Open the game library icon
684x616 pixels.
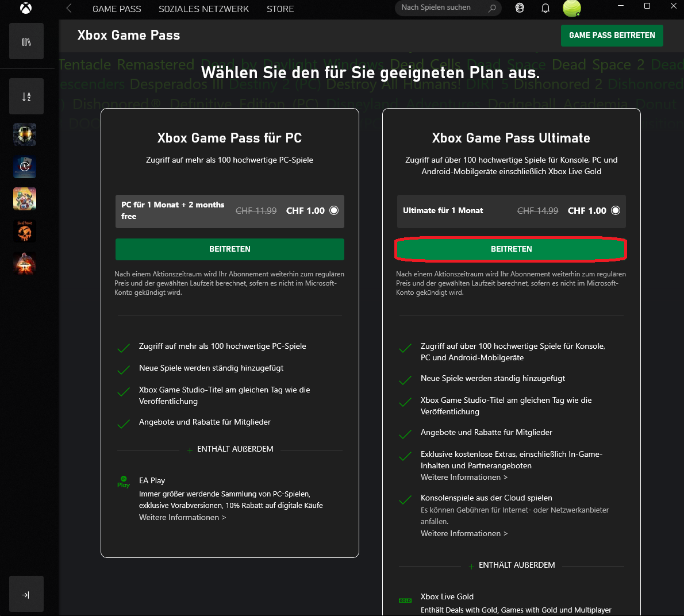point(26,41)
